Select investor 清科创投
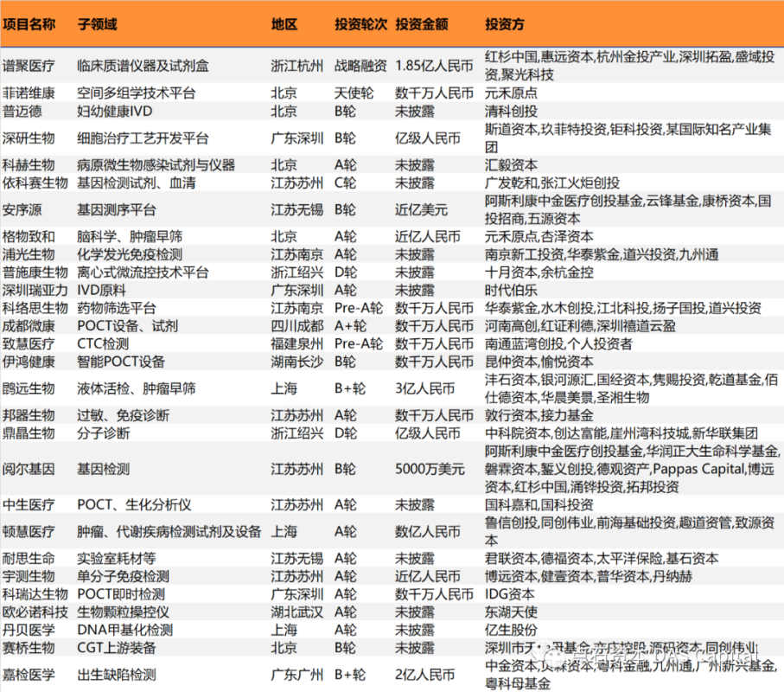This screenshot has width=784, height=692. [x=511, y=111]
